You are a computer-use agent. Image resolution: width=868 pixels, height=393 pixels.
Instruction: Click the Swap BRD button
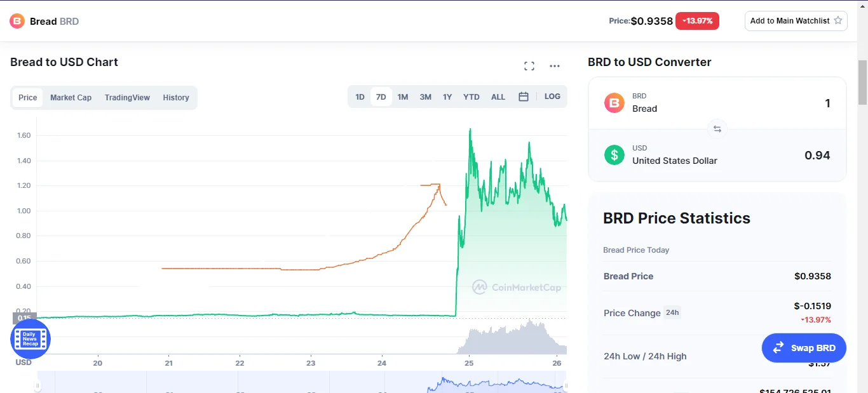[x=804, y=348]
